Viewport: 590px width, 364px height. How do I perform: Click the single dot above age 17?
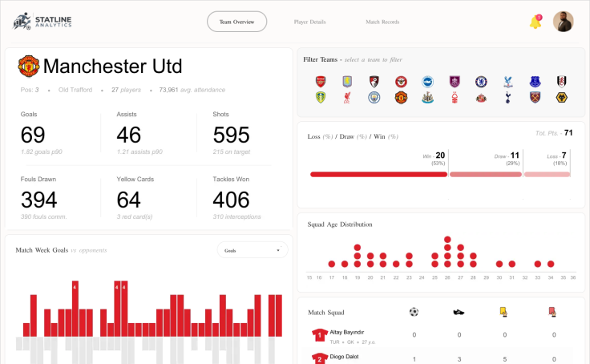click(332, 264)
